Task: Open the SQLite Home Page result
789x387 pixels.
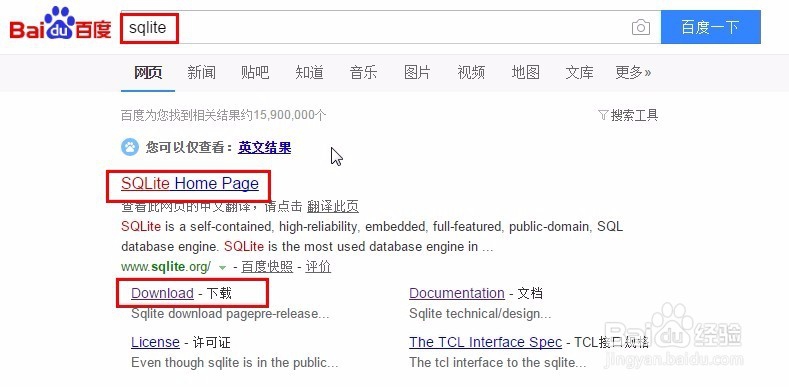Action: (x=190, y=184)
